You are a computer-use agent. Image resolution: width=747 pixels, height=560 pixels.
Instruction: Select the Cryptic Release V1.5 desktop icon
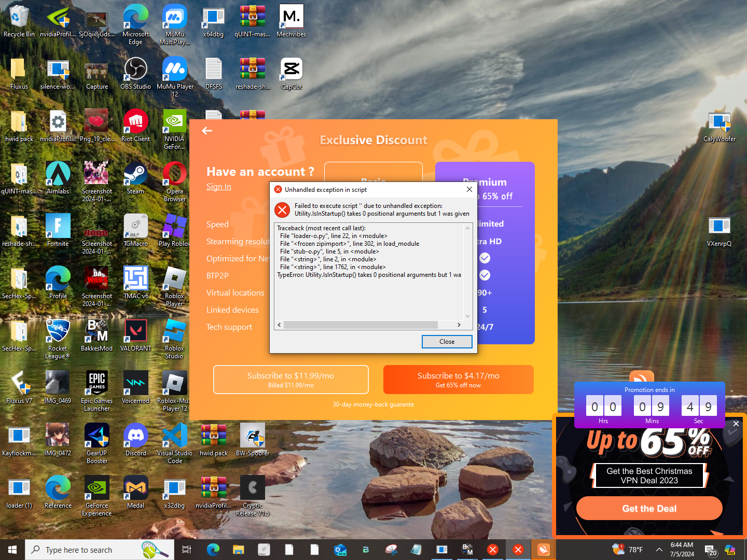[253, 496]
